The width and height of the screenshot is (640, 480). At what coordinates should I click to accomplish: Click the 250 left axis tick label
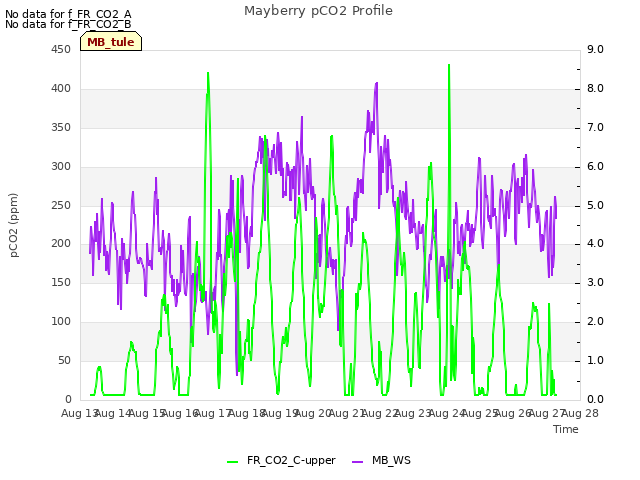[x=61, y=205]
